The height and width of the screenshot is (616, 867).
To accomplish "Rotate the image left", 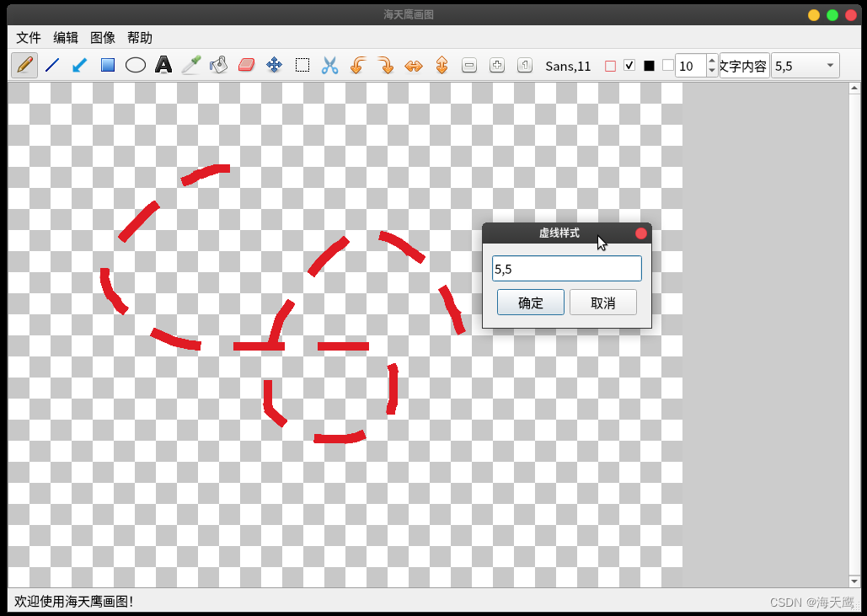I will 357,65.
